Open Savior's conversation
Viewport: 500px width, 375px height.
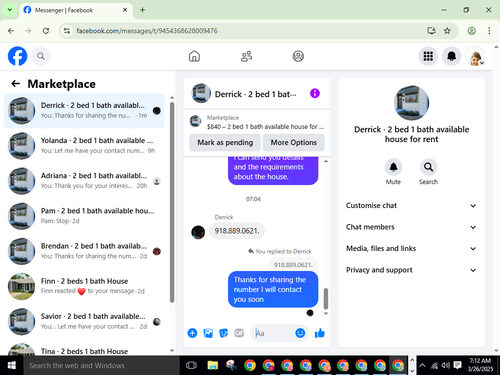pyautogui.click(x=84, y=321)
